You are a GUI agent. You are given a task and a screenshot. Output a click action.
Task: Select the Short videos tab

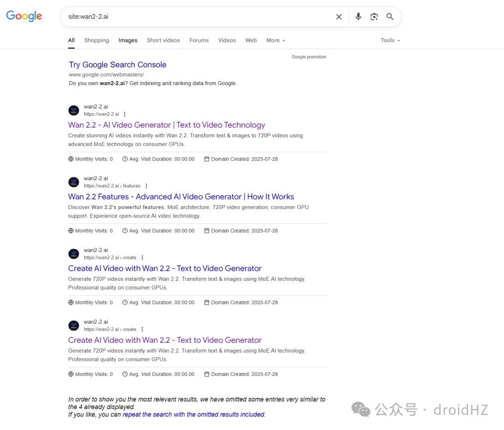tap(163, 41)
